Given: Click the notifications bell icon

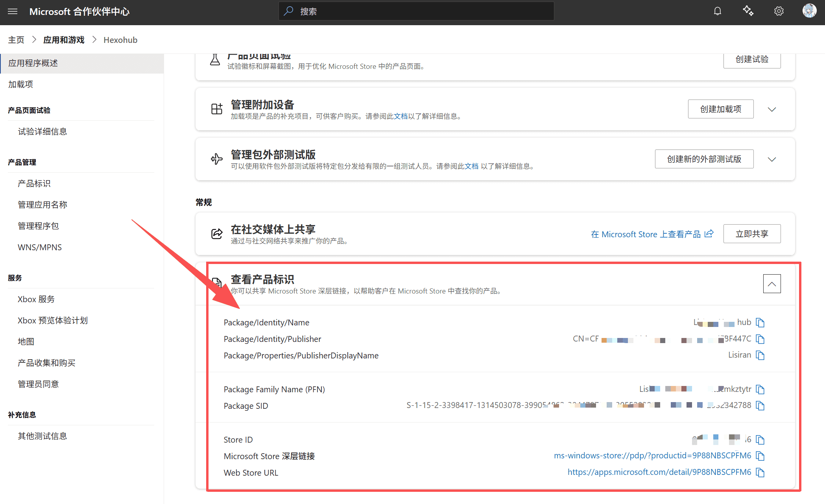Looking at the screenshot, I should click(718, 11).
